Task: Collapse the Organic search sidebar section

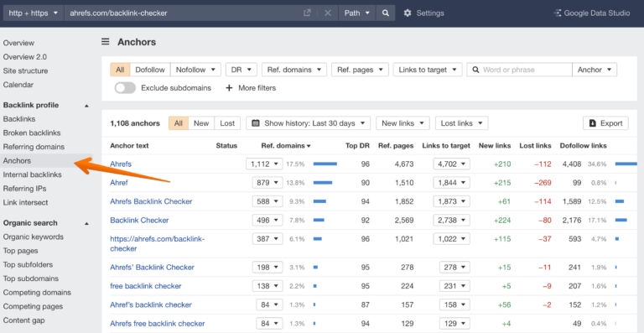Action: [x=86, y=223]
